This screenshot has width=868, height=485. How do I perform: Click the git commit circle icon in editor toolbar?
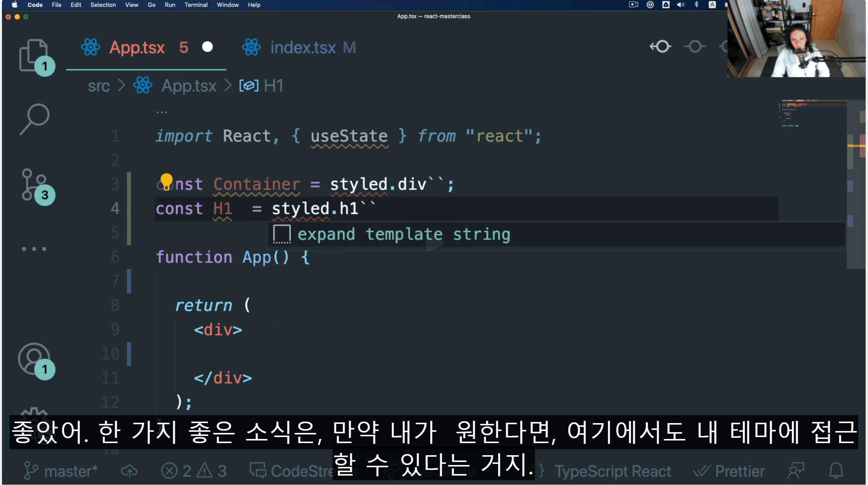pos(695,47)
